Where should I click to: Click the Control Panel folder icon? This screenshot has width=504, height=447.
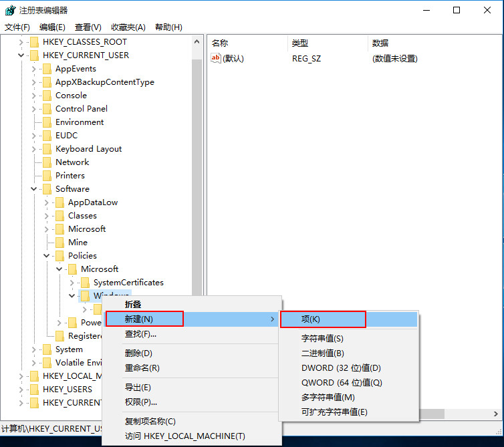pos(47,109)
